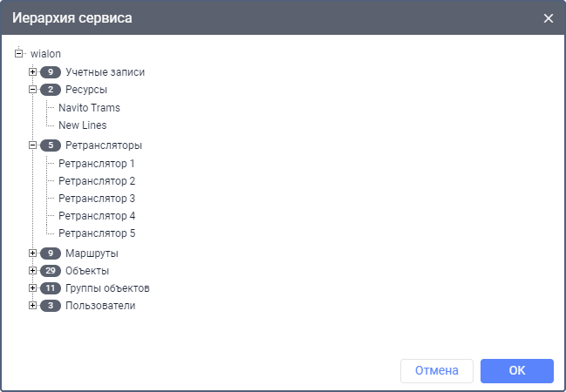Close the Иерархия сервиса dialog
The height and width of the screenshot is (392, 566).
click(x=549, y=18)
